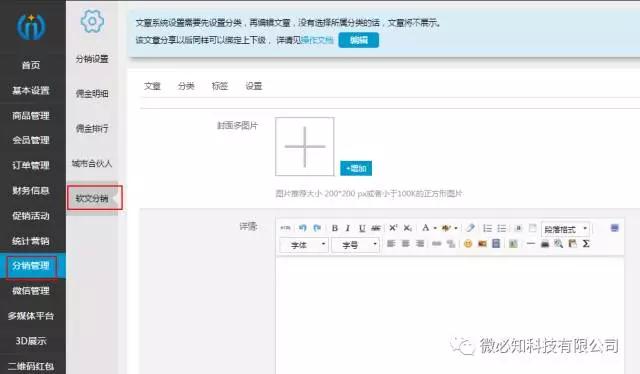This screenshot has height=374, width=640.
Task: Click the +增加 add image button
Action: click(x=356, y=168)
